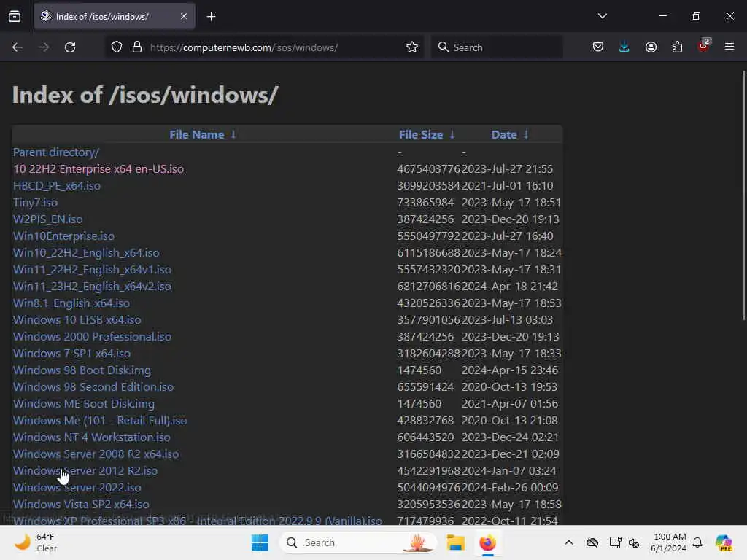This screenshot has height=560, width=747.
Task: Open the Firefox hamburger menu
Action: 729,47
